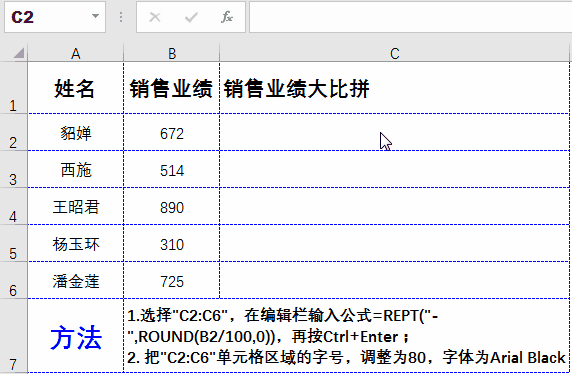
Task: Click the Select All corner triangle
Action: (18, 53)
